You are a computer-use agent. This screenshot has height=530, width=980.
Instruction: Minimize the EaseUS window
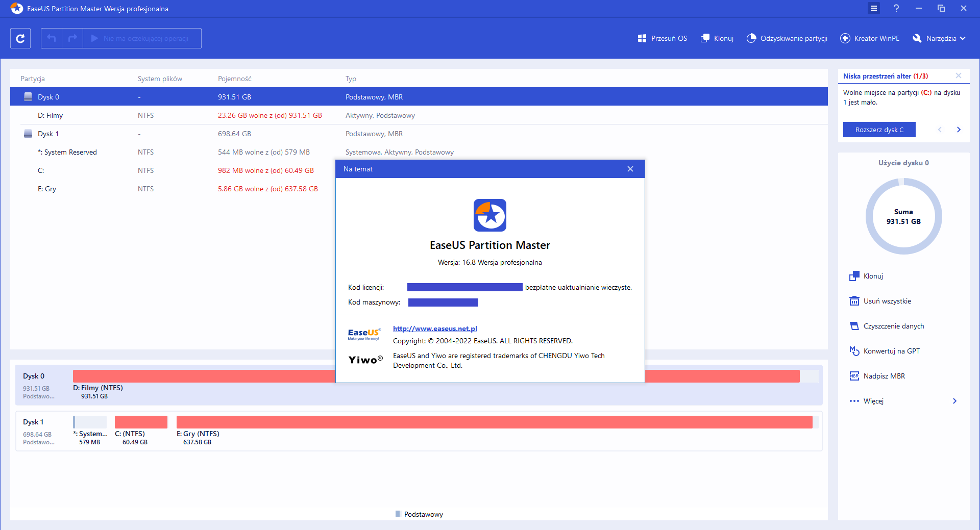pos(919,8)
